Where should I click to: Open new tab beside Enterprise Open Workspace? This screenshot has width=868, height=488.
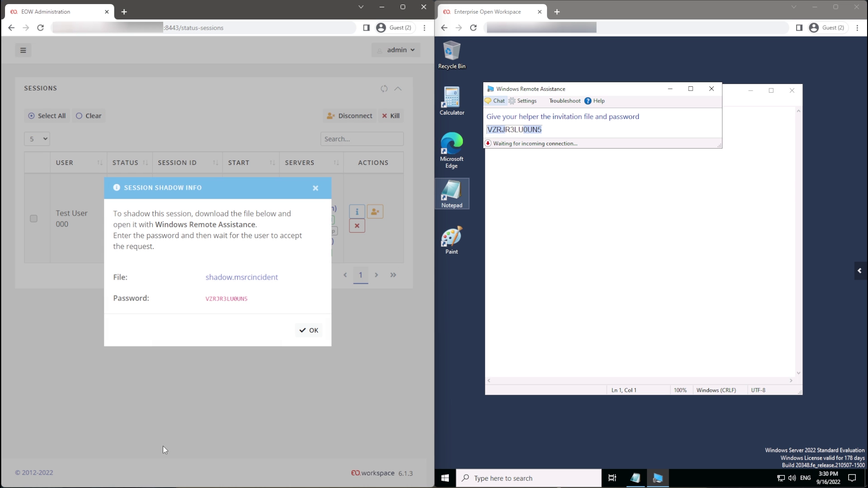pos(557,12)
